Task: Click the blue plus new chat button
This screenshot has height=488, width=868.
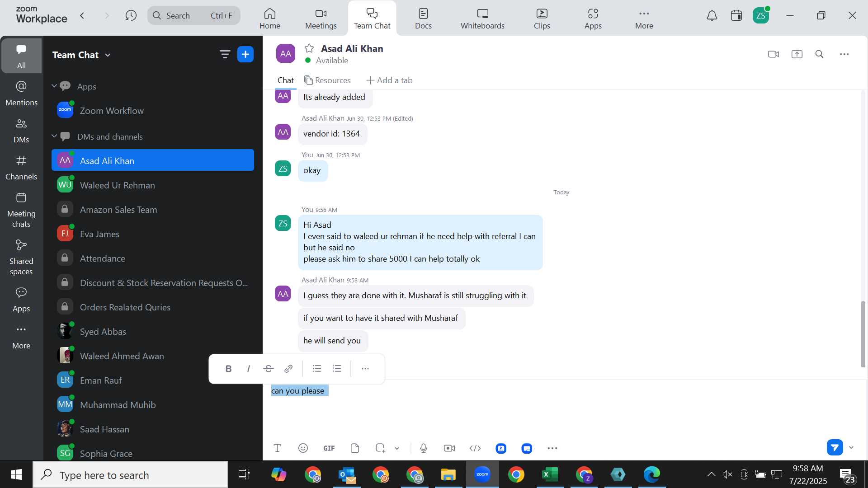Action: [x=245, y=55]
